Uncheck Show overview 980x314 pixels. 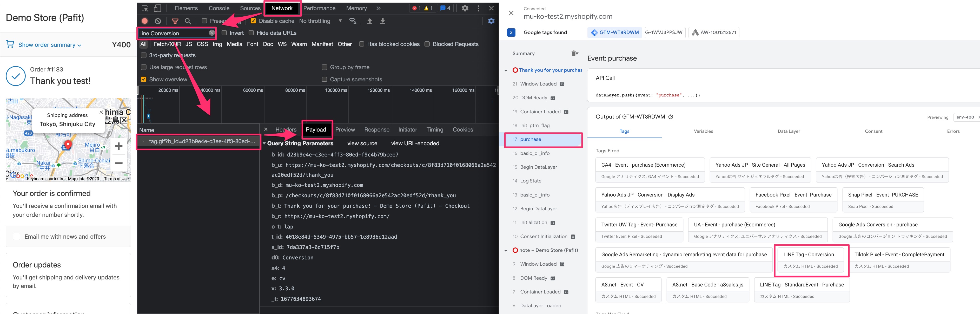click(143, 80)
